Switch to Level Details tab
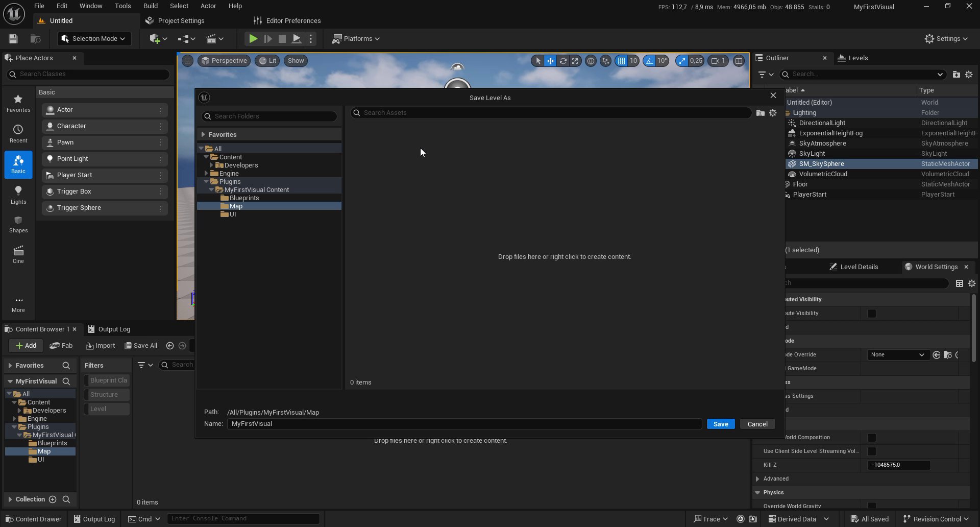 pyautogui.click(x=859, y=267)
